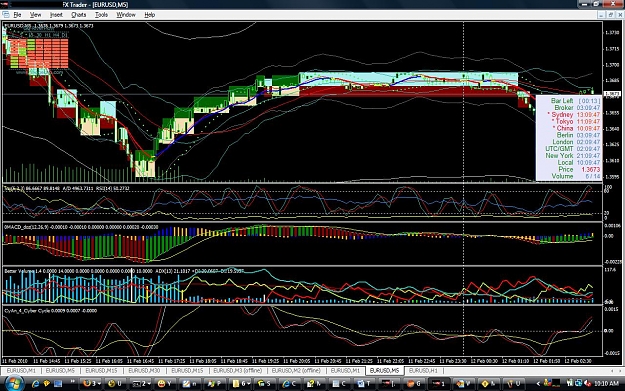Click the system tray volume icon
625x391 pixels.
(x=588, y=383)
